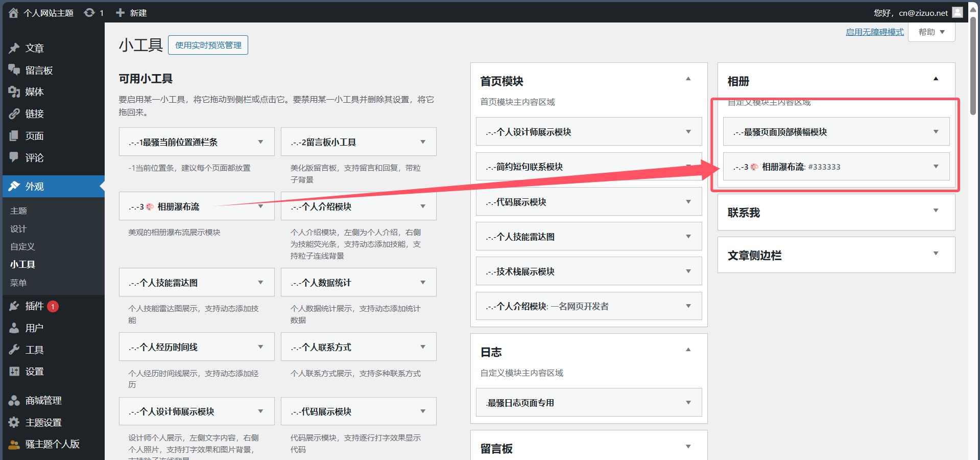Click the plus icon for new content
Screen dimensions: 980x460
(120, 13)
